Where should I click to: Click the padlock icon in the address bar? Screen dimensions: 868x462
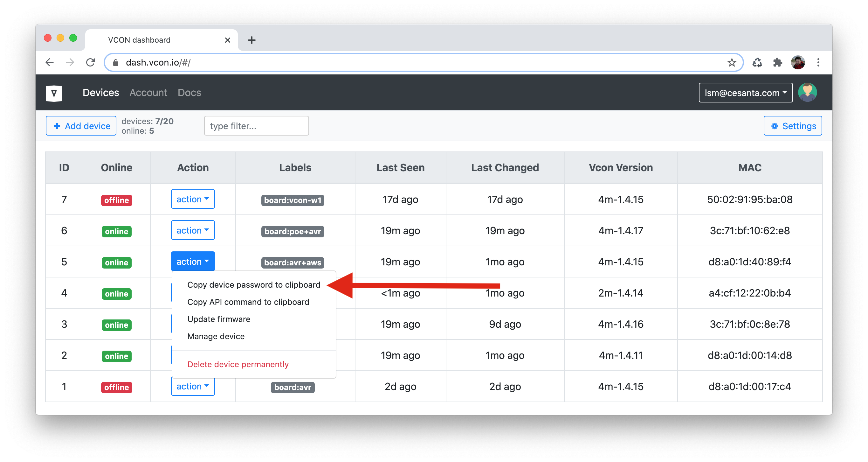click(115, 62)
